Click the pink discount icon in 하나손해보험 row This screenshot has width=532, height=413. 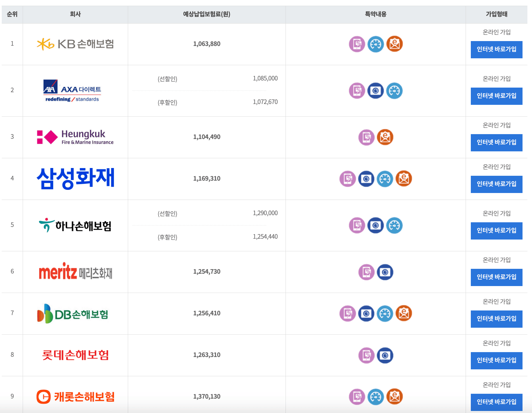click(x=357, y=225)
